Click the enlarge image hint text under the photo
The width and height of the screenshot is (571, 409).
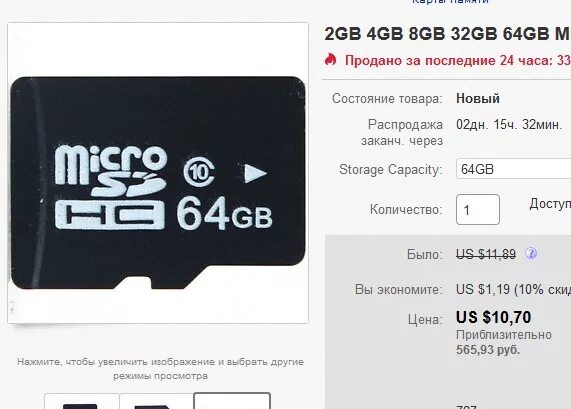(160, 369)
